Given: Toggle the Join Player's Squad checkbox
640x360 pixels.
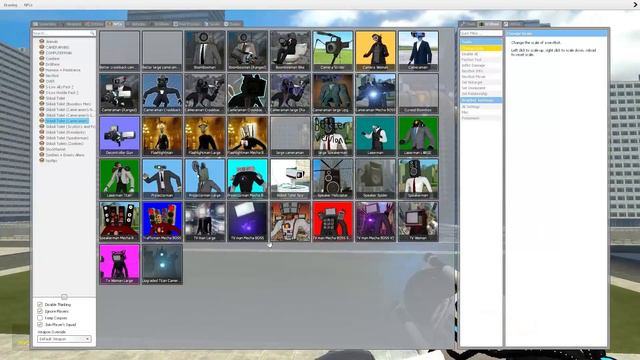Looking at the screenshot, I should pos(40,324).
